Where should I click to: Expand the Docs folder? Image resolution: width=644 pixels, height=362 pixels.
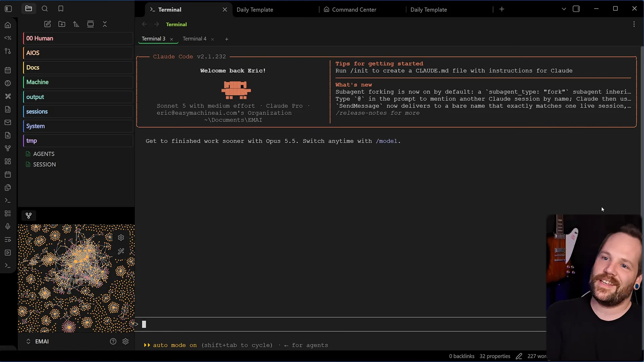point(78,67)
